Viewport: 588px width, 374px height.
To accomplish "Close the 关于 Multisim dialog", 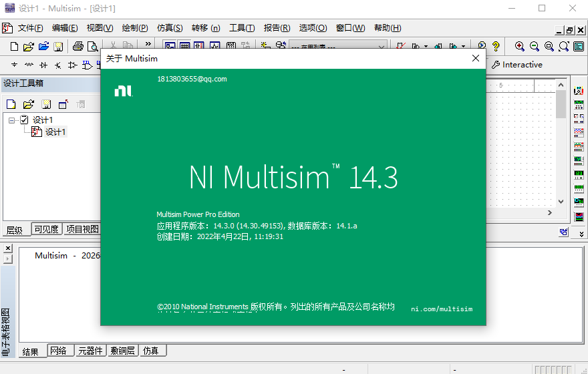I will pyautogui.click(x=476, y=58).
